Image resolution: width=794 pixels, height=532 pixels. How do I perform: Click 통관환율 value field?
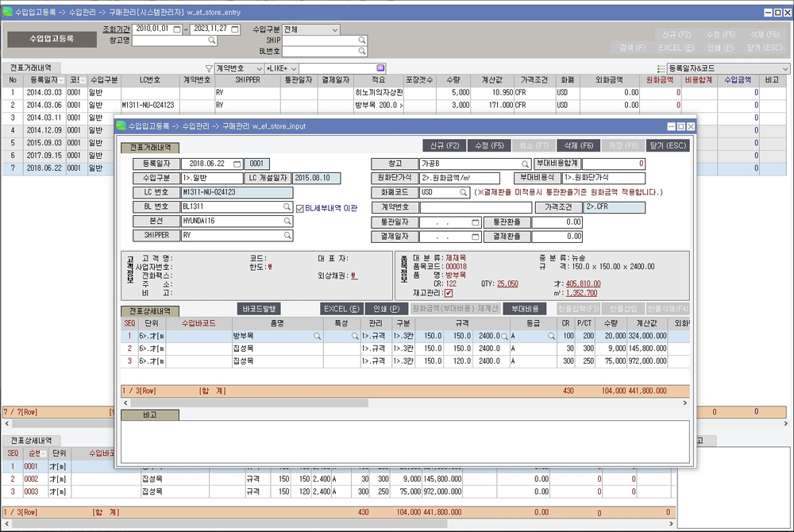[x=557, y=222]
